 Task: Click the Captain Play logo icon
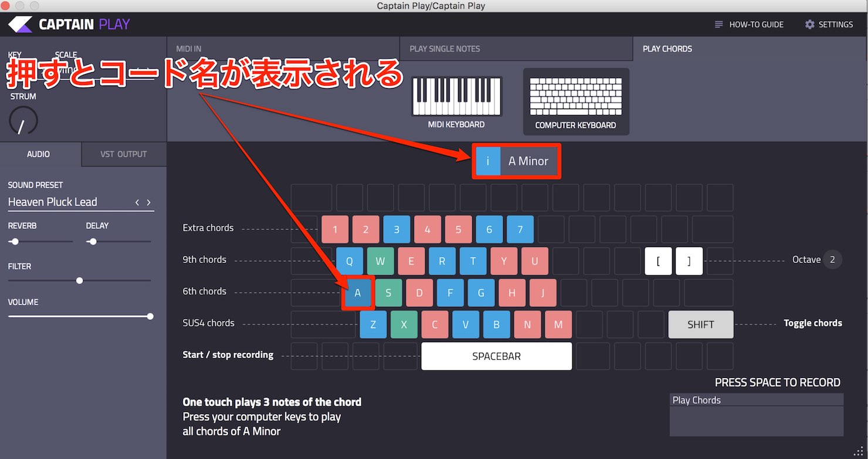[19, 24]
